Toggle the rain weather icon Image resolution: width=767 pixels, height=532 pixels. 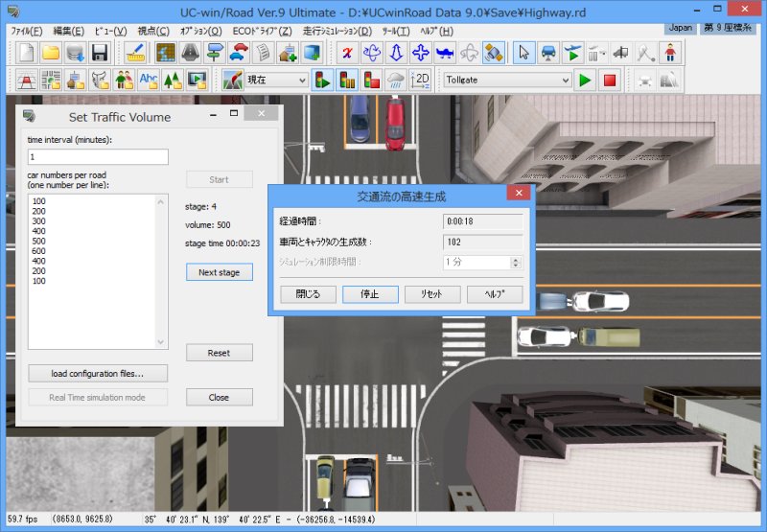click(x=395, y=81)
